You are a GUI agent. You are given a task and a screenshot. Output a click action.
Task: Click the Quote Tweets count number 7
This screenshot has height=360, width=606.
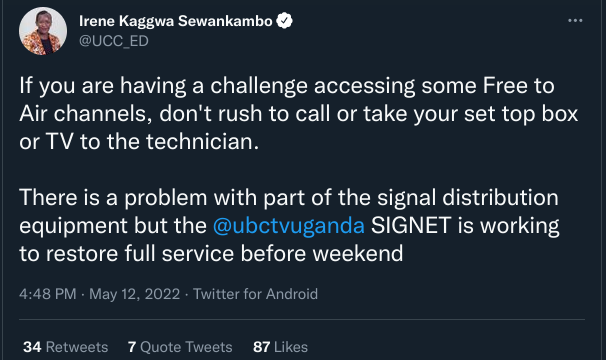tap(132, 347)
